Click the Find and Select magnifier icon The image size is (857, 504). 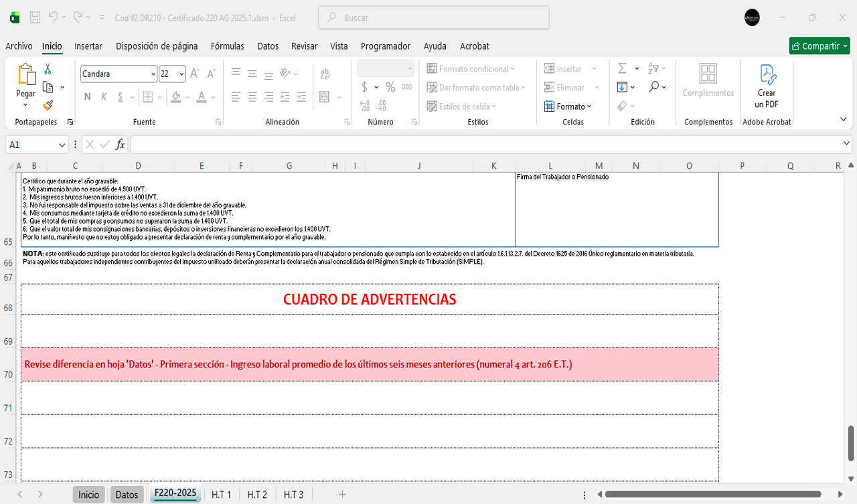tap(653, 87)
